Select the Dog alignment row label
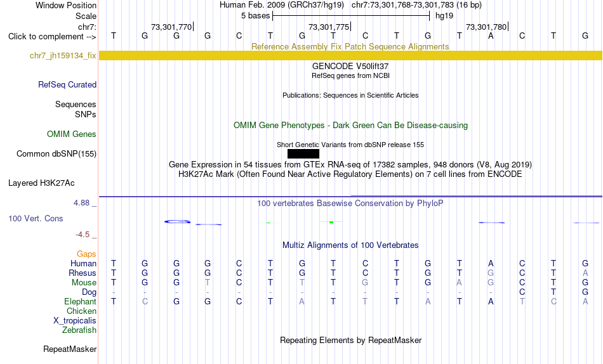 pyautogui.click(x=89, y=292)
